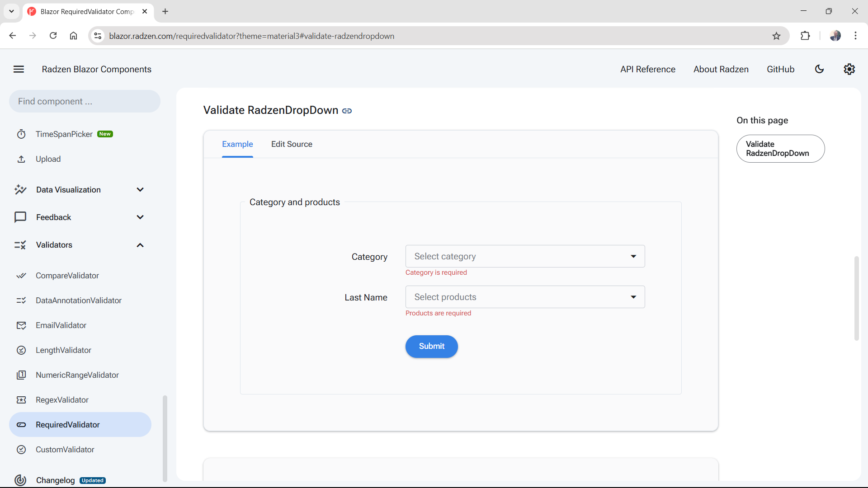Collapse the Validators section
The image size is (868, 488).
click(140, 245)
